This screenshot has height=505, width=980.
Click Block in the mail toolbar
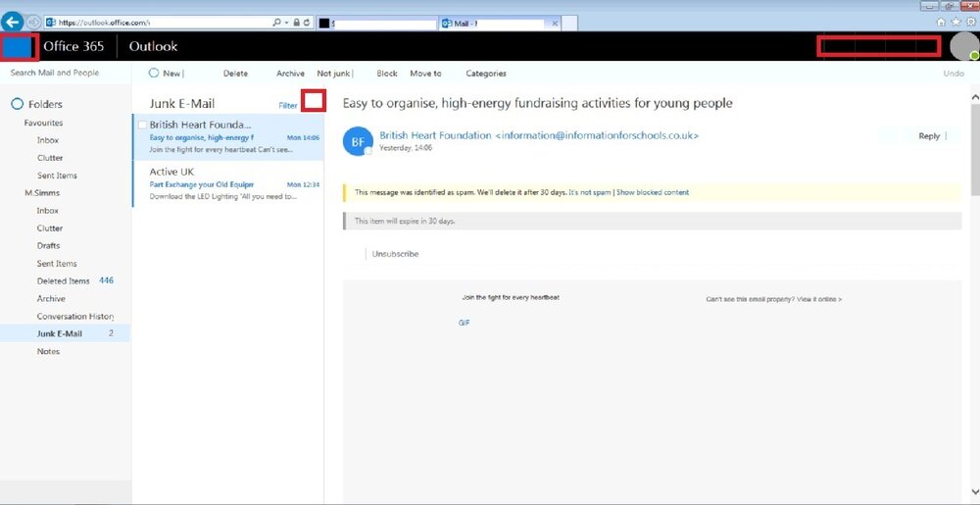[x=387, y=74]
